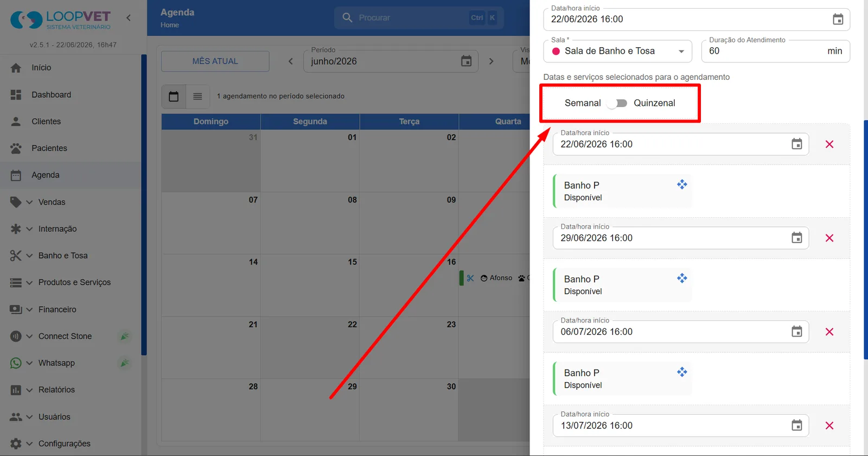Viewport: 868px width, 456px height.
Task: Toggle the Semanal/Quinzenal switch
Action: (x=617, y=103)
